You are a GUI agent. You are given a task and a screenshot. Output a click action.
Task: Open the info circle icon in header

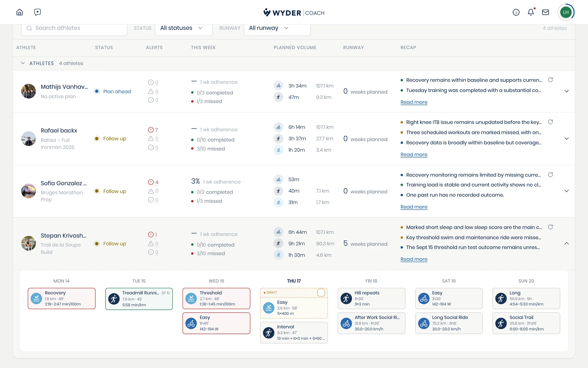(x=516, y=12)
